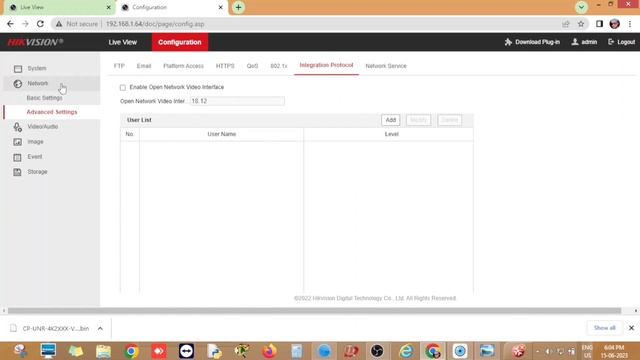Click the System monitor icon in sidebar
The width and height of the screenshot is (640, 360).
pos(18,69)
